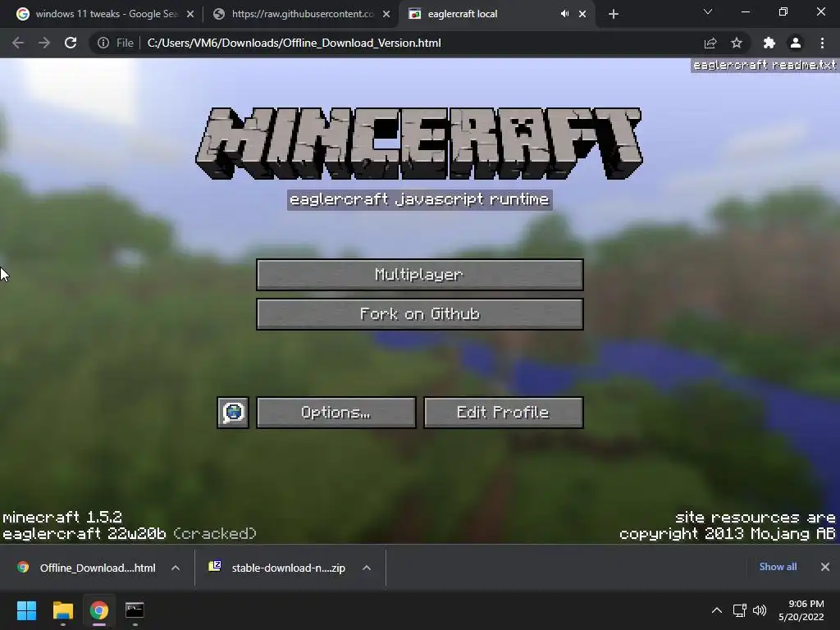View site information for the file

coord(115,43)
